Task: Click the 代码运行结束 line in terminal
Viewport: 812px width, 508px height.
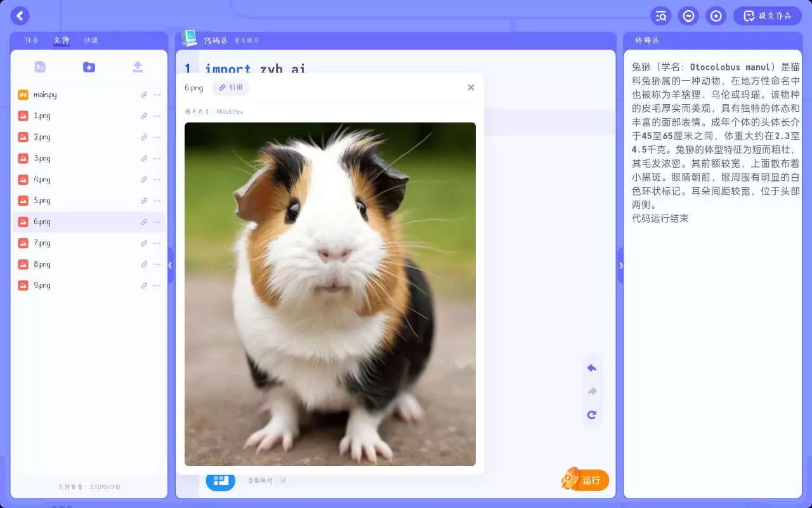Action: [x=660, y=218]
